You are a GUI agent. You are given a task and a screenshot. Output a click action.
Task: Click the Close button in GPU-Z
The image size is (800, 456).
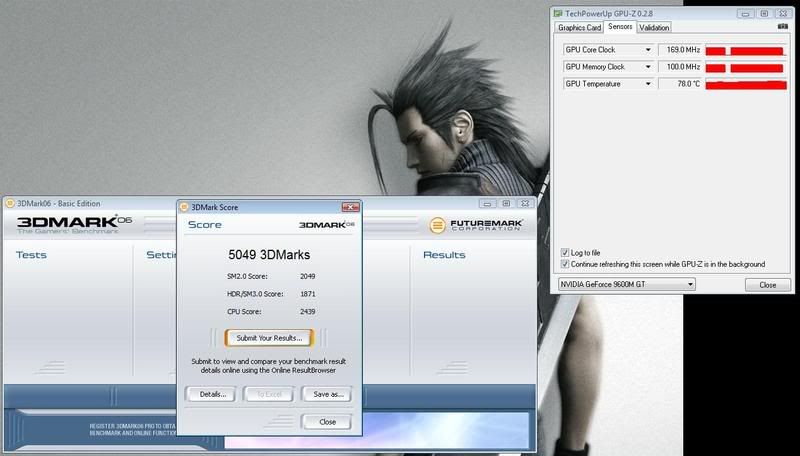coord(767,285)
